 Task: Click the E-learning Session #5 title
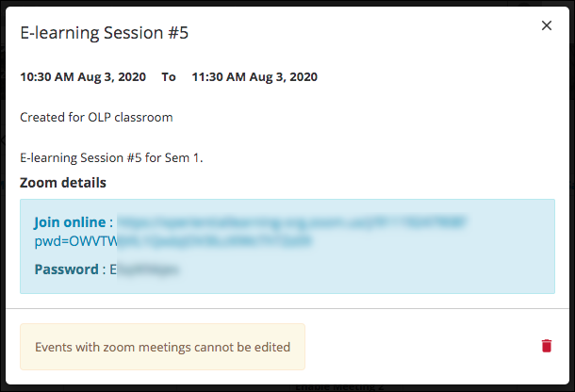(x=104, y=33)
